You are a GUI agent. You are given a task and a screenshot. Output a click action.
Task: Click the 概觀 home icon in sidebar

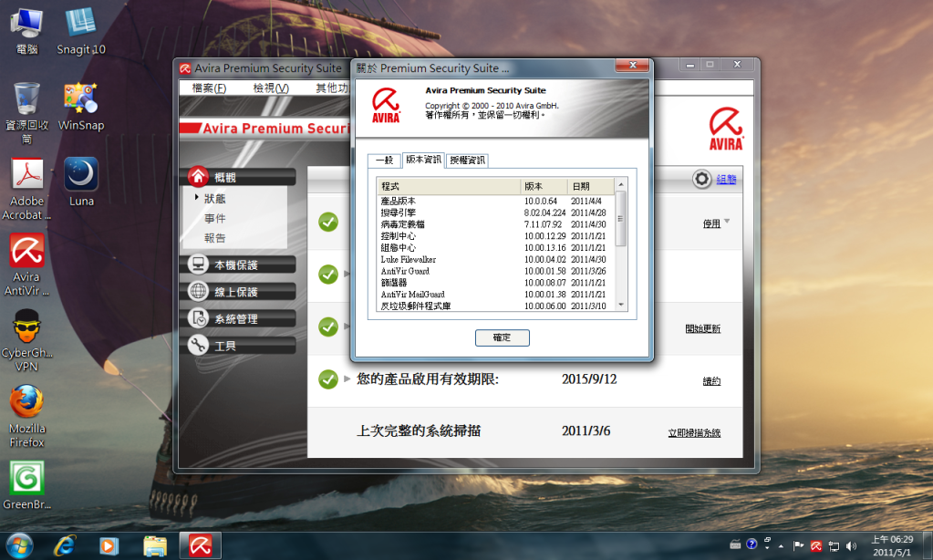click(x=198, y=177)
